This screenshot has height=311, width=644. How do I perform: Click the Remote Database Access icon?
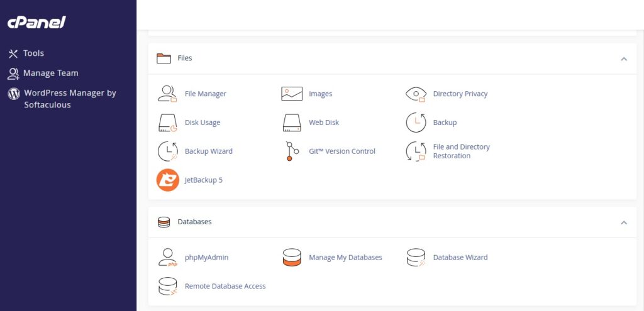(x=167, y=286)
